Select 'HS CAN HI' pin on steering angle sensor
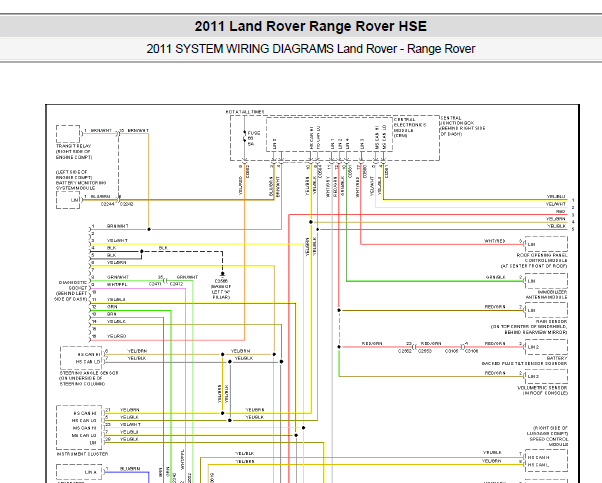Viewport: 602px width, 483px height. pyautogui.click(x=89, y=354)
